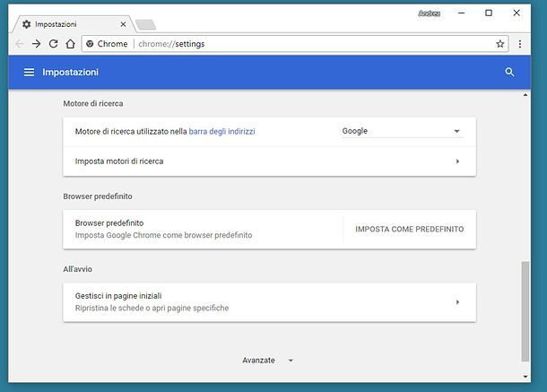
Task: Click 'Ripristina le schede o apri pagine specifiche'
Action: (152, 309)
